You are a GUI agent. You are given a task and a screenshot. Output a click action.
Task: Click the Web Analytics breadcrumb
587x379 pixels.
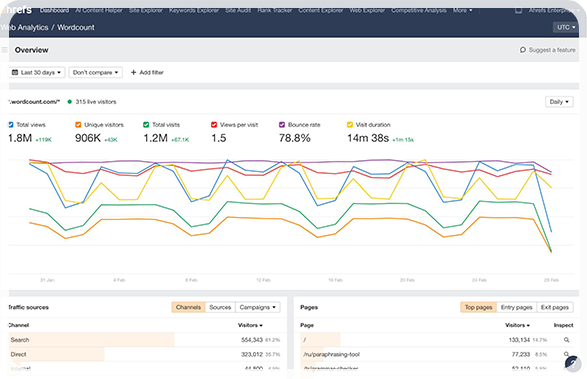click(x=24, y=27)
